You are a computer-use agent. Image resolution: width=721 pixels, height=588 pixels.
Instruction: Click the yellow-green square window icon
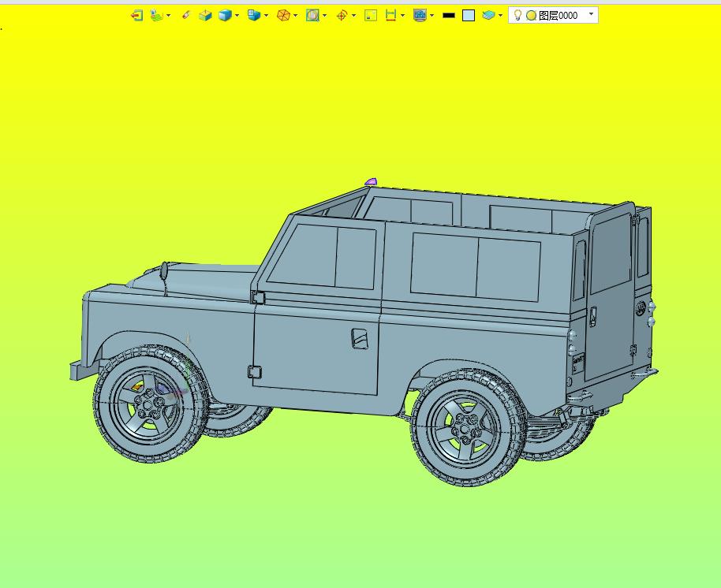[371, 16]
